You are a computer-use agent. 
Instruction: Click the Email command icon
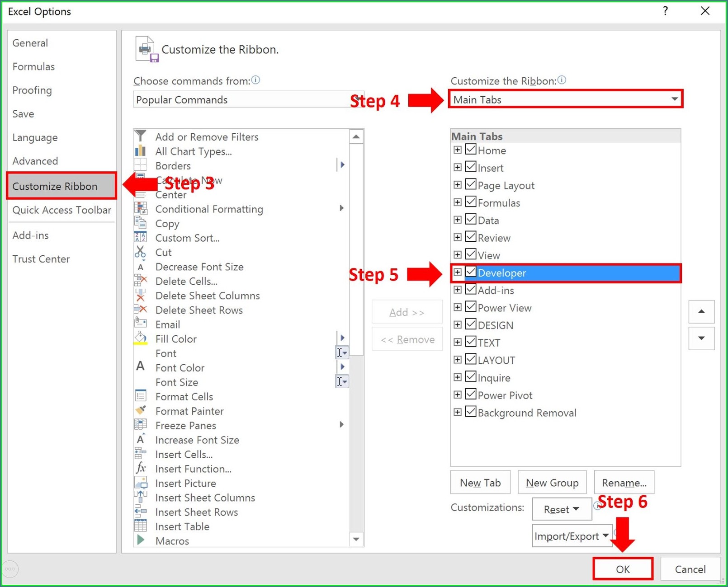141,323
